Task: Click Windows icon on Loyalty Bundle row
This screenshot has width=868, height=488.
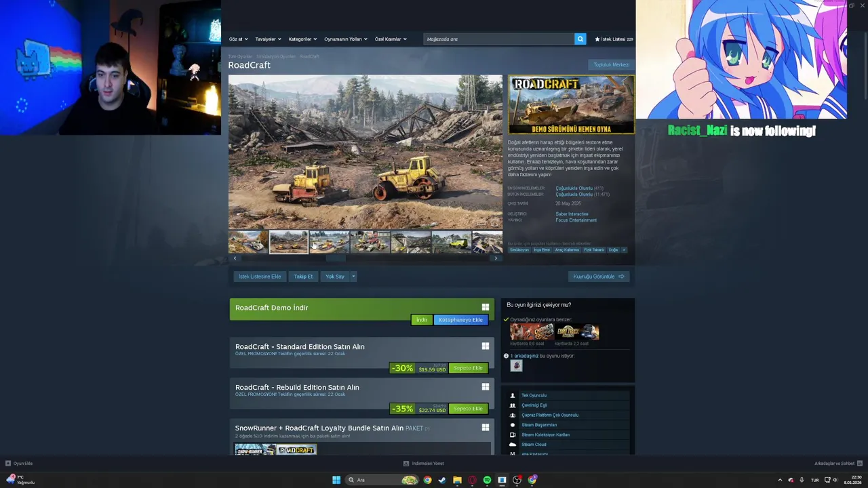Action: click(486, 428)
